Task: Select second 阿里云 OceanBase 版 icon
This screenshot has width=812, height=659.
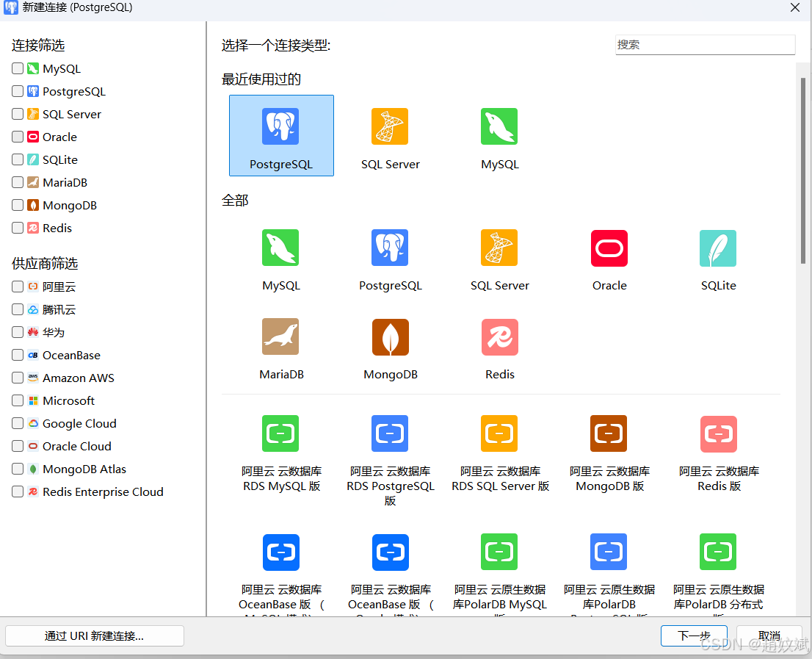Action: (x=390, y=552)
